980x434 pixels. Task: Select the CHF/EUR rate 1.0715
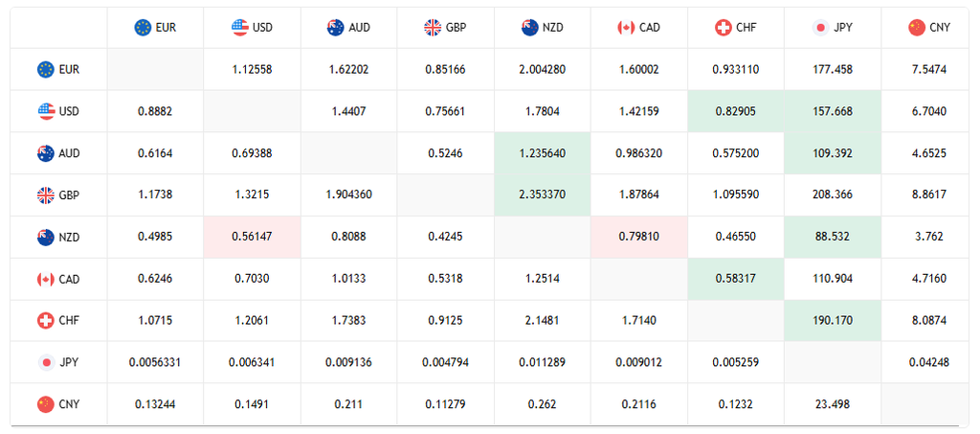[155, 321]
